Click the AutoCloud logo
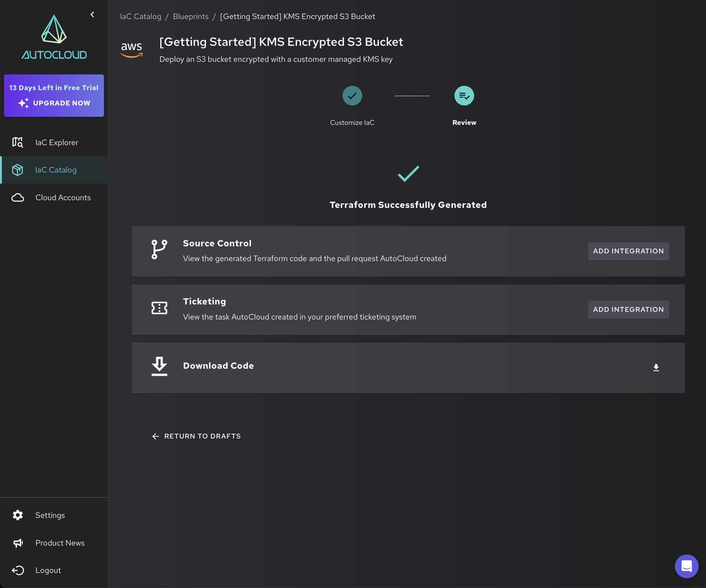This screenshot has height=588, width=706. click(54, 37)
